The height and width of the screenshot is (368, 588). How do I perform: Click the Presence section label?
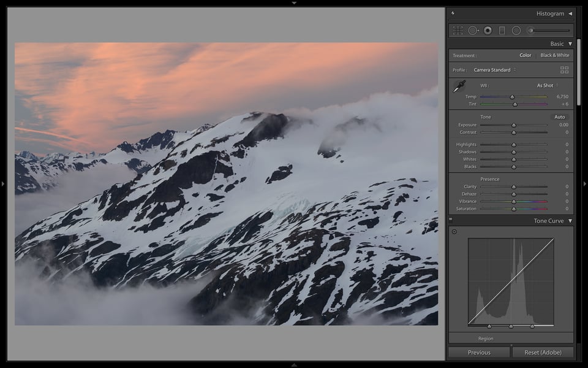490,179
